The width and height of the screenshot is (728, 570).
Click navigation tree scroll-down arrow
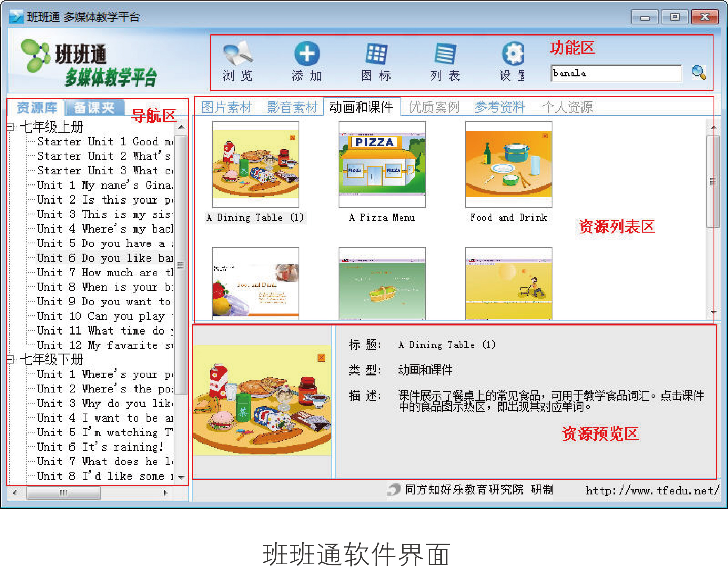point(181,478)
